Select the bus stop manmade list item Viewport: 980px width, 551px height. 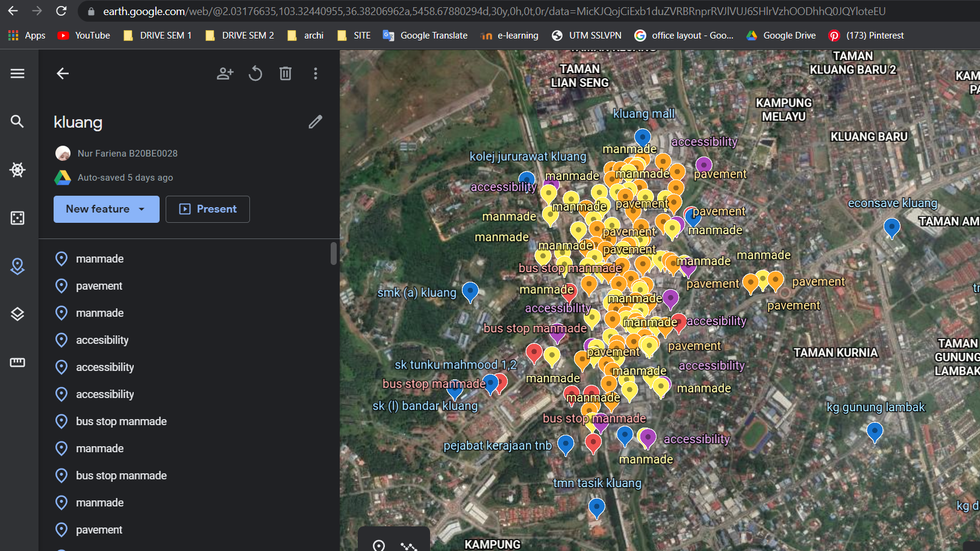pyautogui.click(x=121, y=422)
